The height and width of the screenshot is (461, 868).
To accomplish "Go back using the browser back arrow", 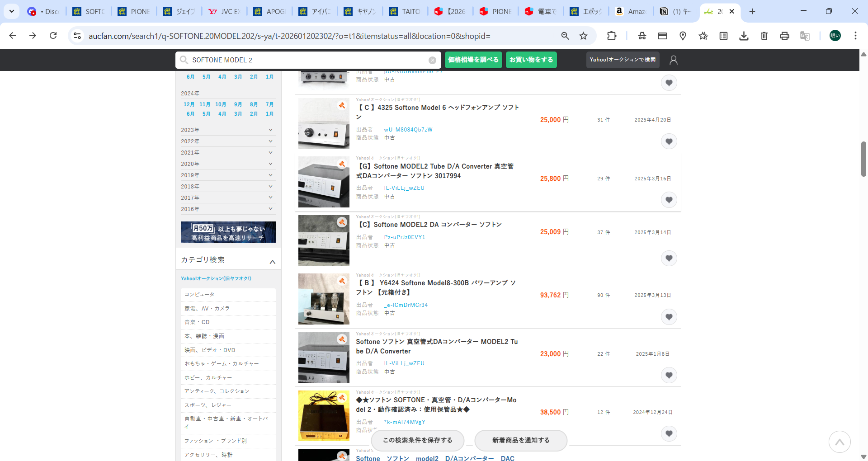I will (13, 36).
